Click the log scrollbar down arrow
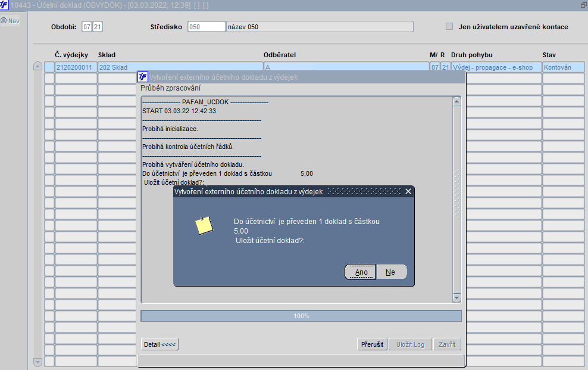The image size is (588, 370). point(456,298)
